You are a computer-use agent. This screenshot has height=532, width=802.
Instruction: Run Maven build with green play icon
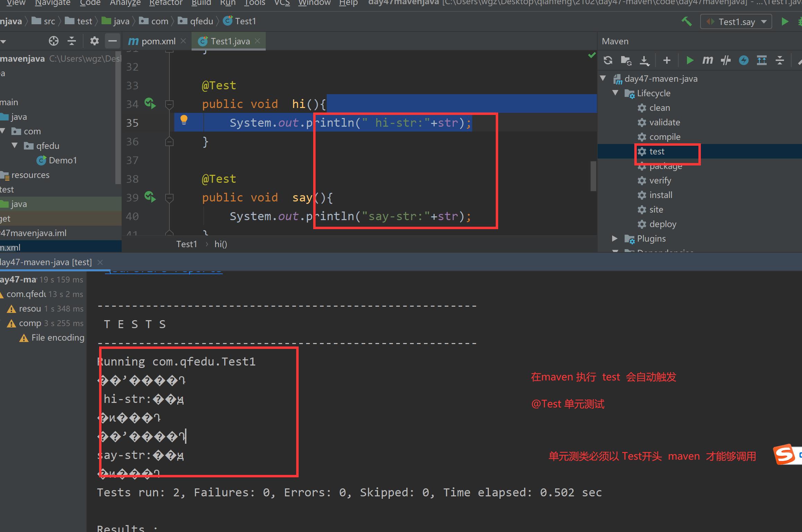pyautogui.click(x=690, y=61)
